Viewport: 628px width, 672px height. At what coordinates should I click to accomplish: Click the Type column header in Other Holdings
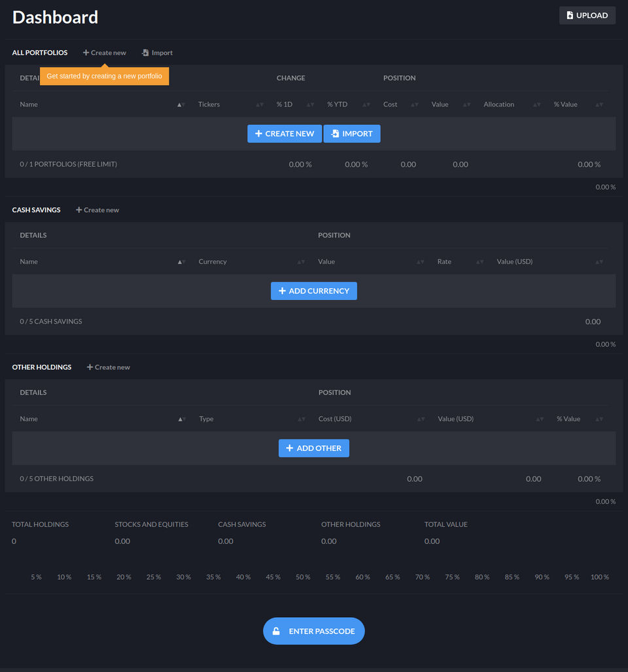coord(206,419)
